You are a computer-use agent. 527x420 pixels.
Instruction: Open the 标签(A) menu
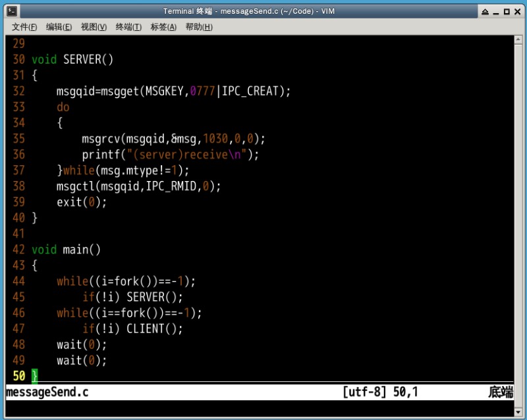click(x=163, y=27)
